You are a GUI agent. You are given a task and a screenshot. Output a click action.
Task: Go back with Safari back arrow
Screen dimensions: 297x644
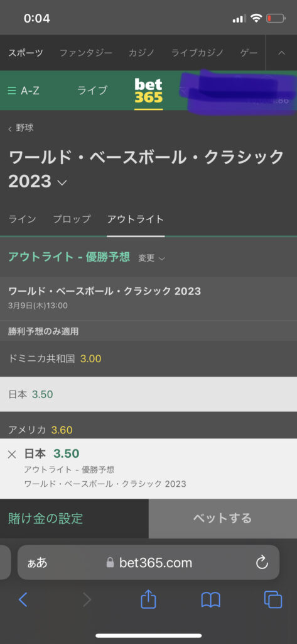(23, 599)
